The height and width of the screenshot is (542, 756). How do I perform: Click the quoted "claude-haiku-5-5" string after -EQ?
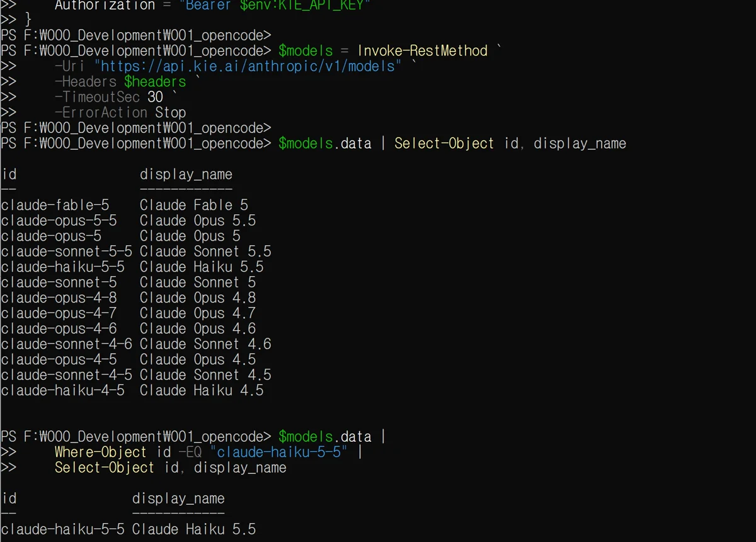click(278, 453)
